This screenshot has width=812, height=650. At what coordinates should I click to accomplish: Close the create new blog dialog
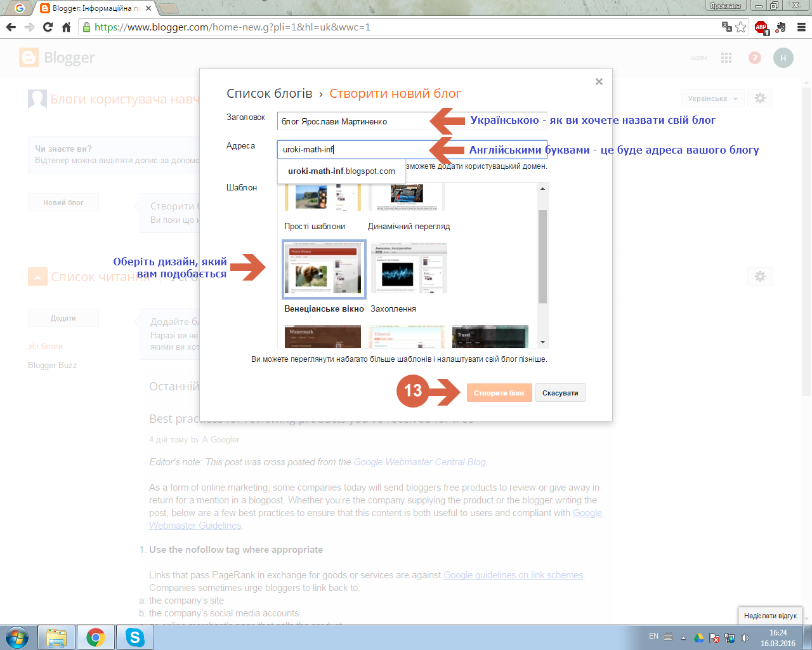click(599, 81)
